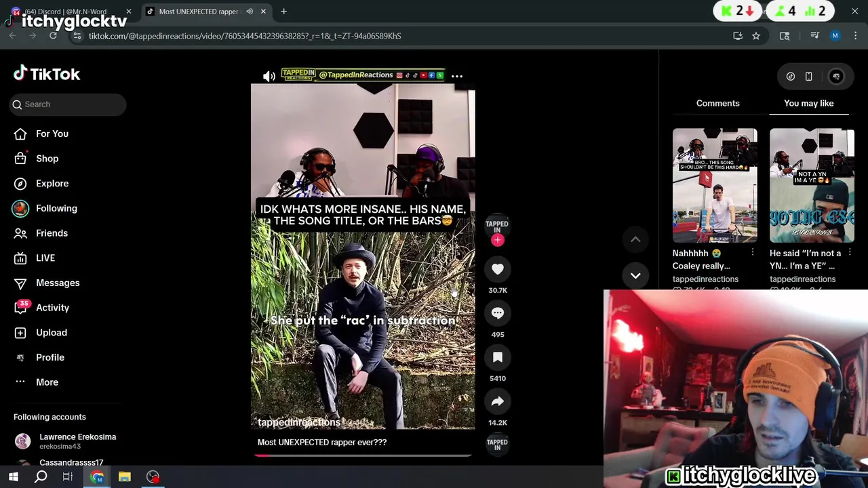Screen dimensions: 868x488
Task: Open Windows Task View
Action: [x=68, y=477]
